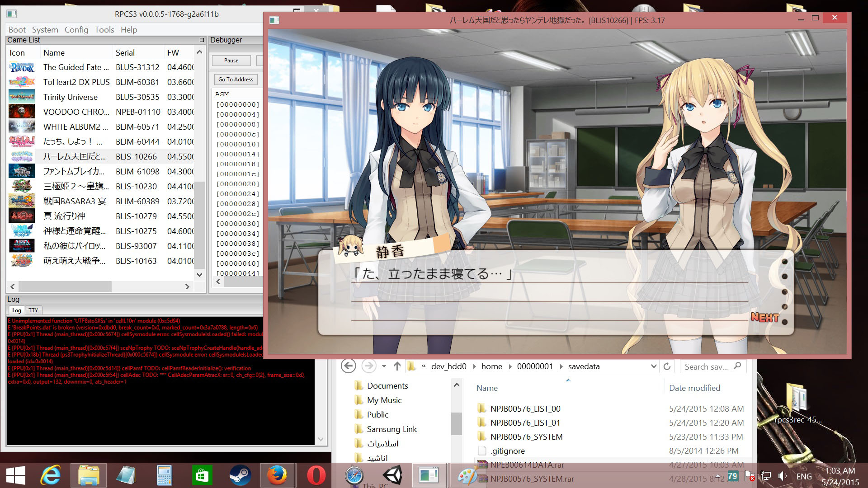Open the Windows Start button

[16, 476]
